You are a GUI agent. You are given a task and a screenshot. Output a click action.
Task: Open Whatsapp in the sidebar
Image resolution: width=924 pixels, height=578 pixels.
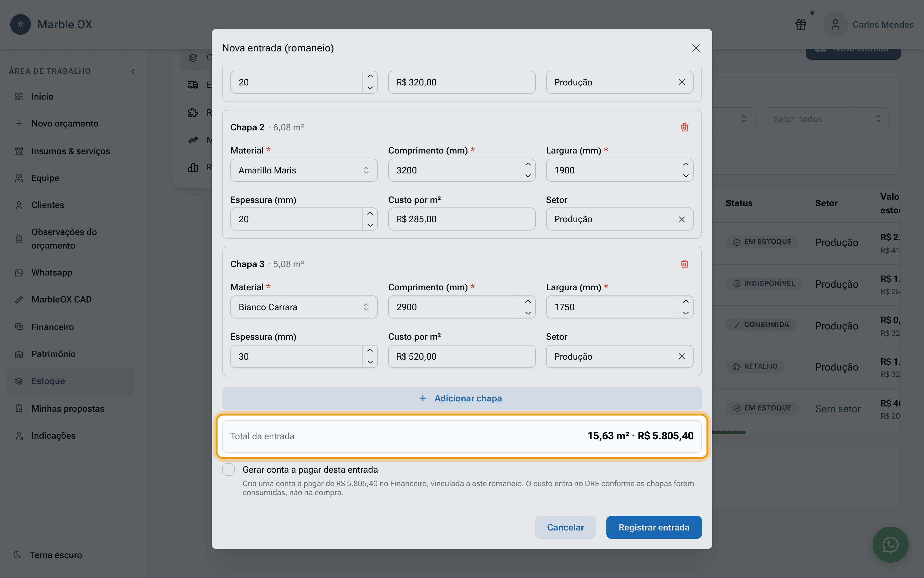pyautogui.click(x=71, y=273)
